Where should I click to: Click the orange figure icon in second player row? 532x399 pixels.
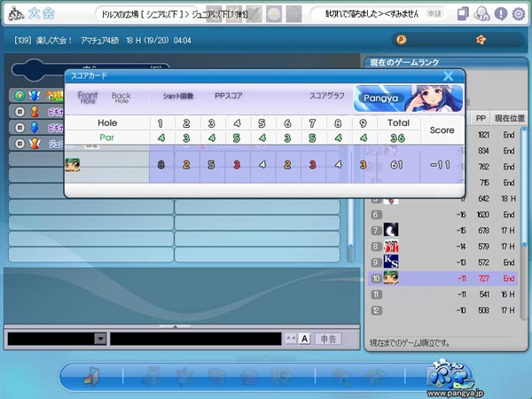pos(35,112)
